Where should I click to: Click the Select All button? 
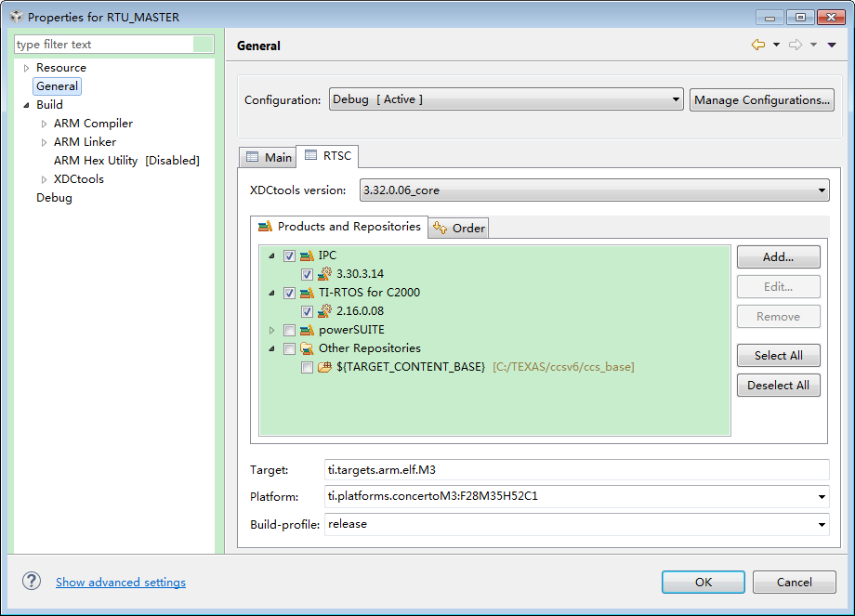tap(778, 356)
